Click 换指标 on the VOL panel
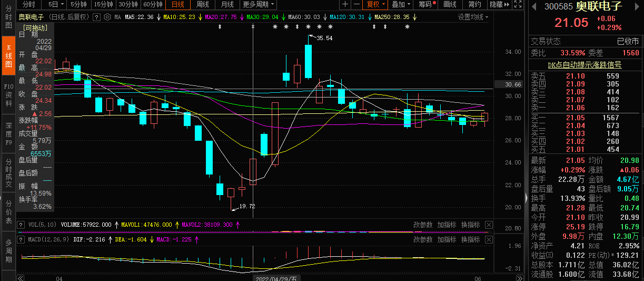The height and width of the screenshot is (281, 644). click(470, 225)
